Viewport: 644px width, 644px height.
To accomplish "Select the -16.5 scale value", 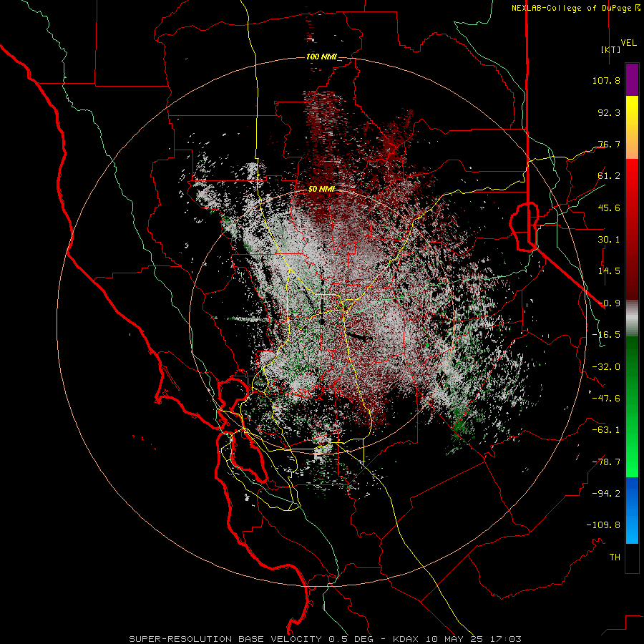I will tap(606, 335).
